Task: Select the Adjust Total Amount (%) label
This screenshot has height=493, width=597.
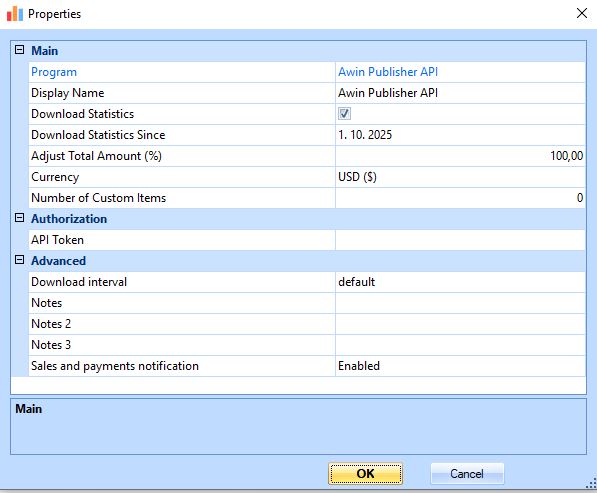Action: click(96, 156)
